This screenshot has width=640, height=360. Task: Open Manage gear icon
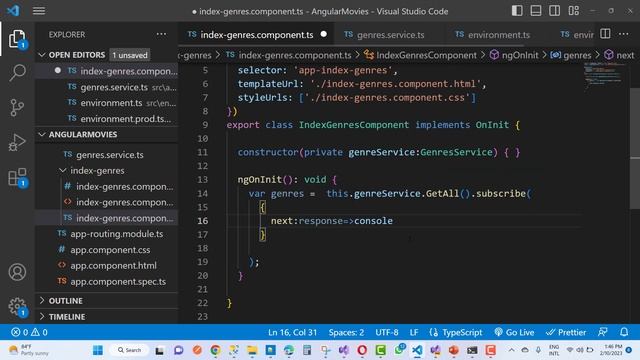tap(17, 307)
